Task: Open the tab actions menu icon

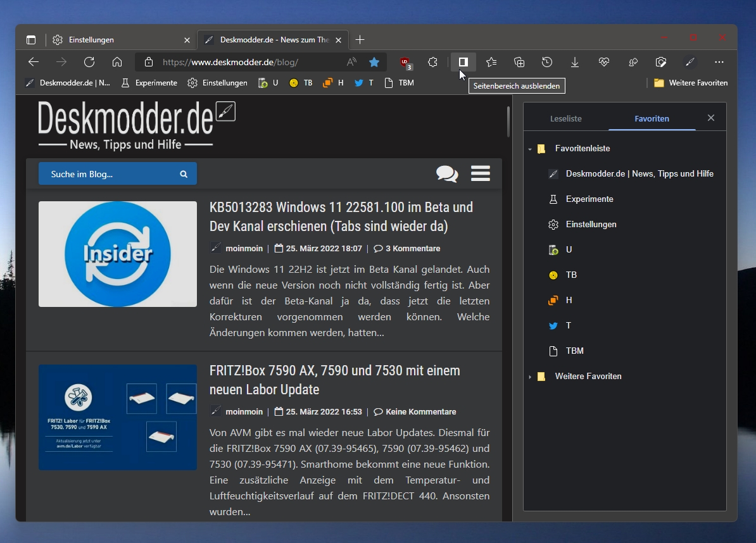Action: 31,40
